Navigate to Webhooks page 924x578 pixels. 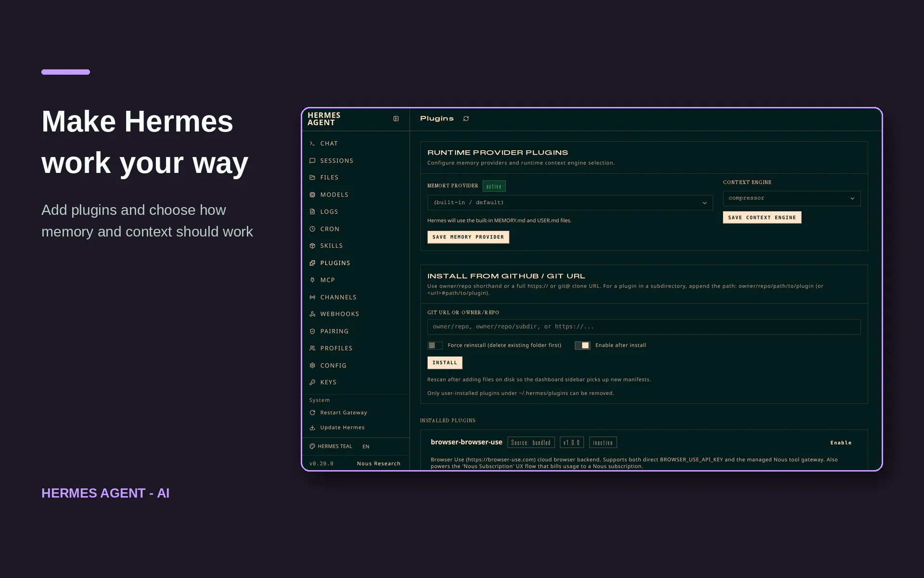(x=340, y=314)
